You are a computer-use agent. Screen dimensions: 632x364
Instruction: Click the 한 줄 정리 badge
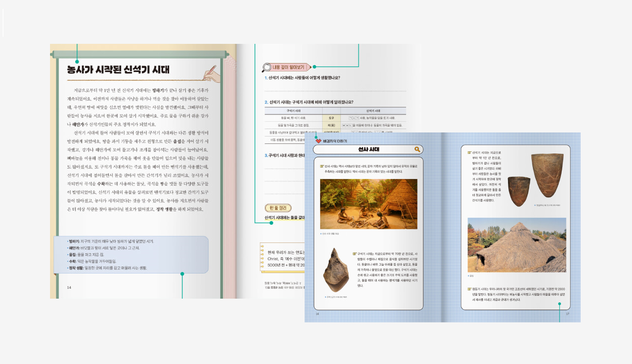[278, 208]
